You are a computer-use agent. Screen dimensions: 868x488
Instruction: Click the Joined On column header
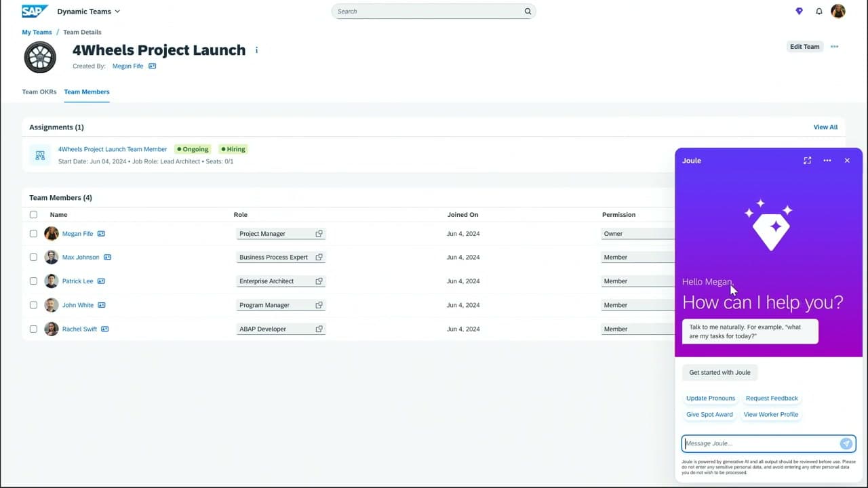pyautogui.click(x=462, y=215)
